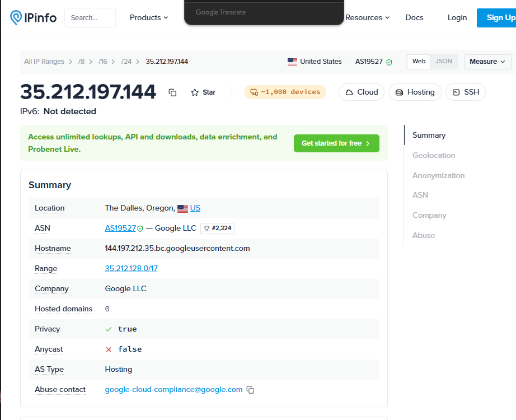Click the Range label
The image size is (516, 420).
coord(46,268)
